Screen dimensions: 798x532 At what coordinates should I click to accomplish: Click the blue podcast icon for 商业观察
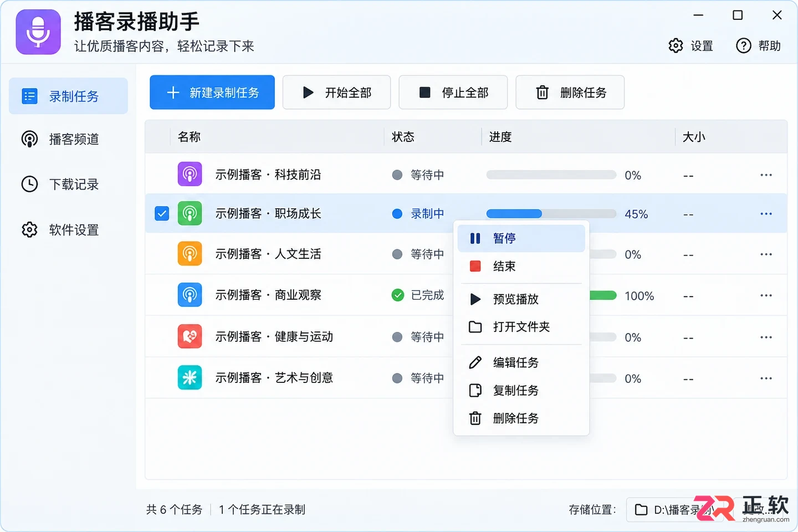tap(190, 295)
